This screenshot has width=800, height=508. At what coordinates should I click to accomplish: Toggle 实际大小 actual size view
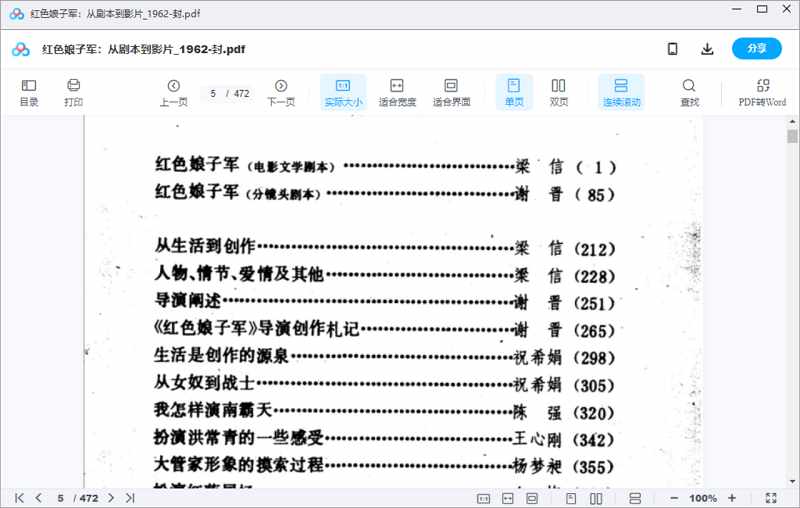[x=343, y=92]
